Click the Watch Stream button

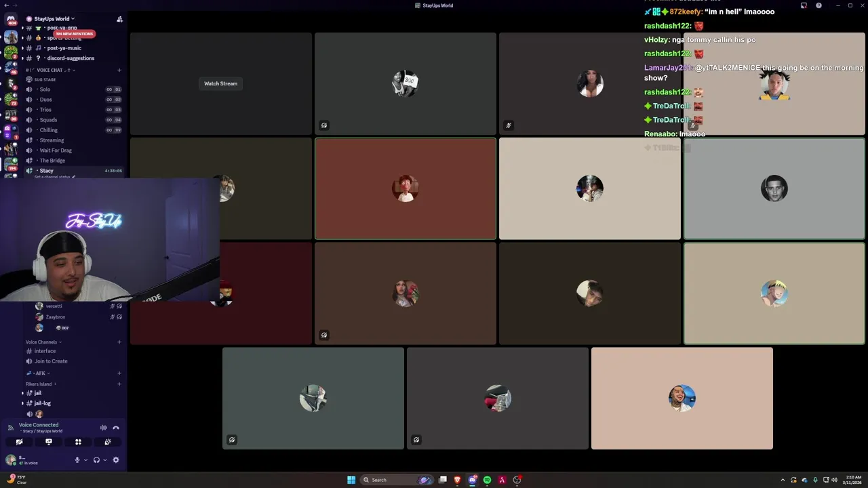click(x=221, y=83)
